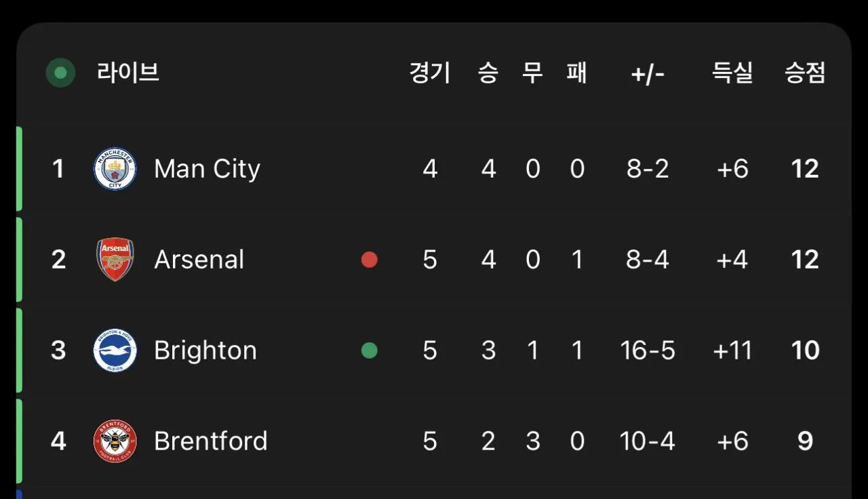Open the Brighton team name

click(x=205, y=351)
